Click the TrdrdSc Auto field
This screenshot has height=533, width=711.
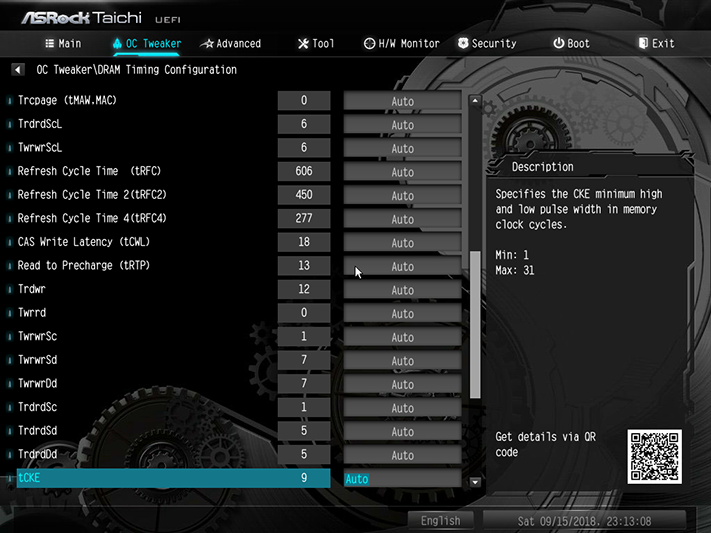click(x=402, y=407)
